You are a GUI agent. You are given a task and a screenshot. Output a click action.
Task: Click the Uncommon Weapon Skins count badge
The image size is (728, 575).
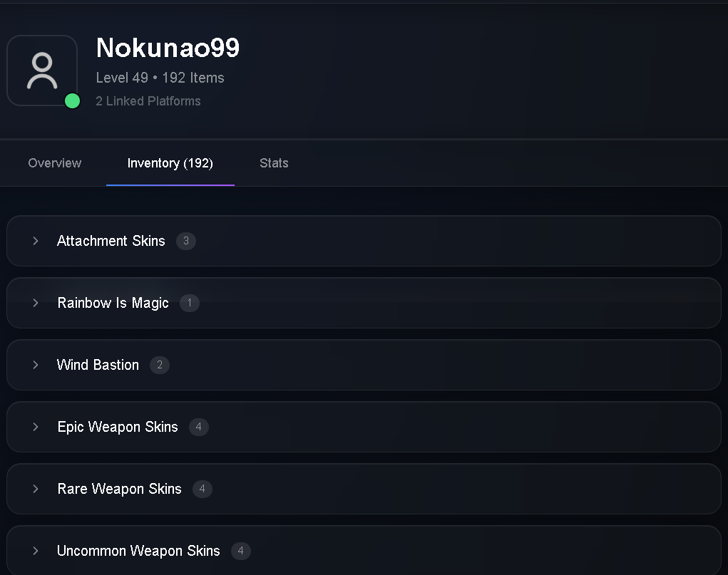point(240,551)
